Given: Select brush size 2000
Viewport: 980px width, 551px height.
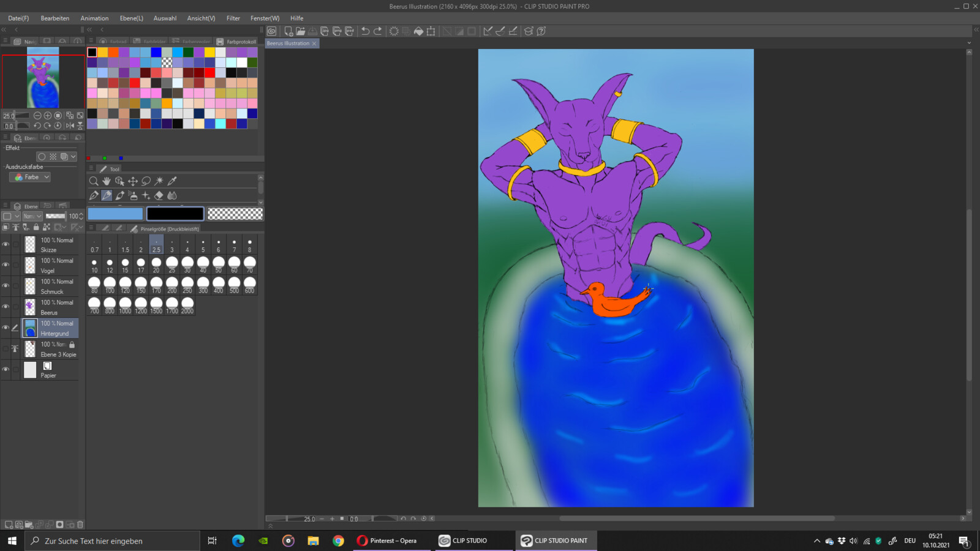Looking at the screenshot, I should [x=187, y=305].
